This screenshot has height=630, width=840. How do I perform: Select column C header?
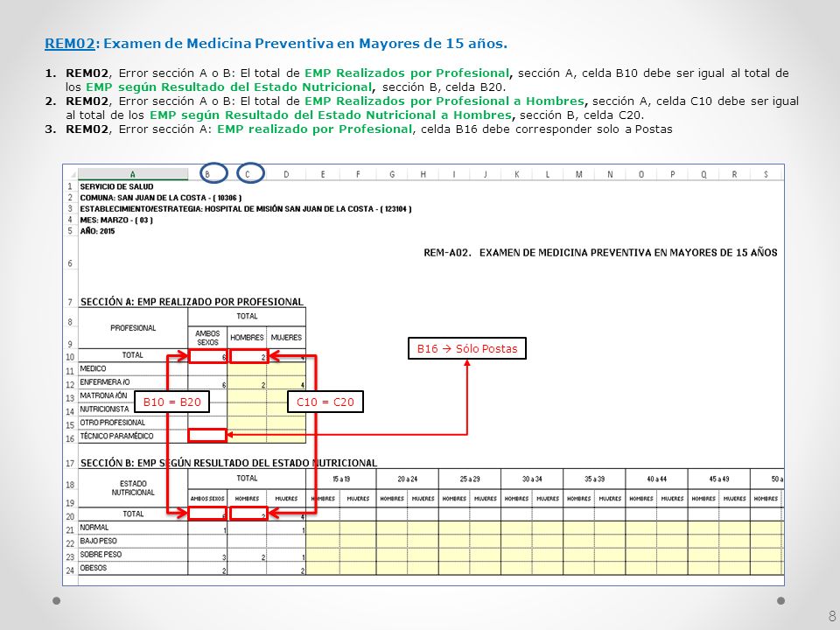tap(247, 174)
